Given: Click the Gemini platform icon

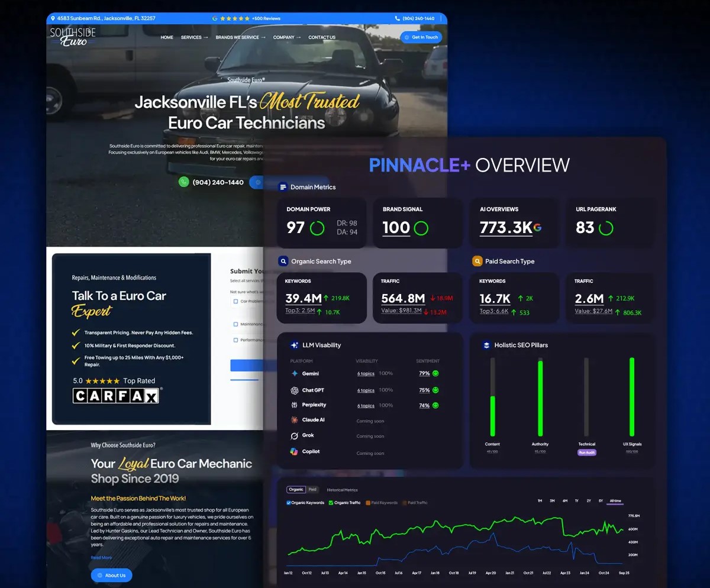Looking at the screenshot, I should tap(295, 374).
